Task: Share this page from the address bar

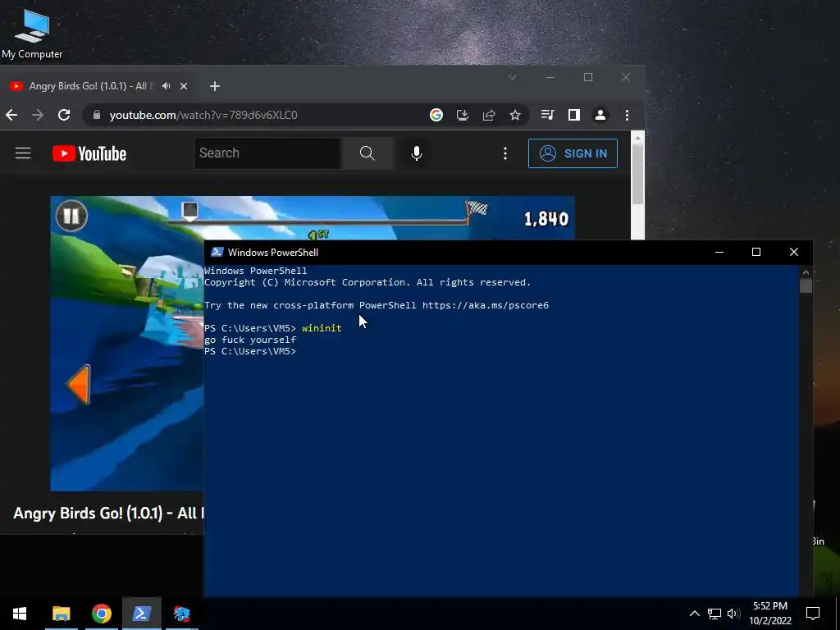Action: pos(489,115)
